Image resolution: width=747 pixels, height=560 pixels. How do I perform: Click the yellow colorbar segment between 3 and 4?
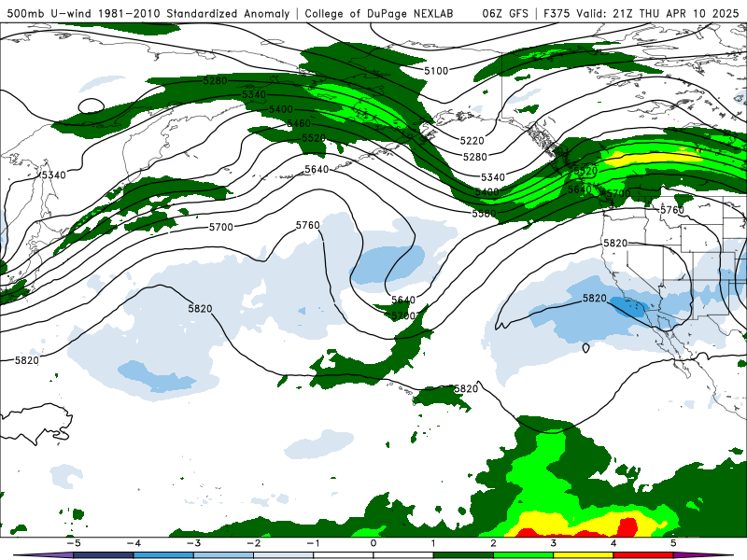pyautogui.click(x=584, y=555)
